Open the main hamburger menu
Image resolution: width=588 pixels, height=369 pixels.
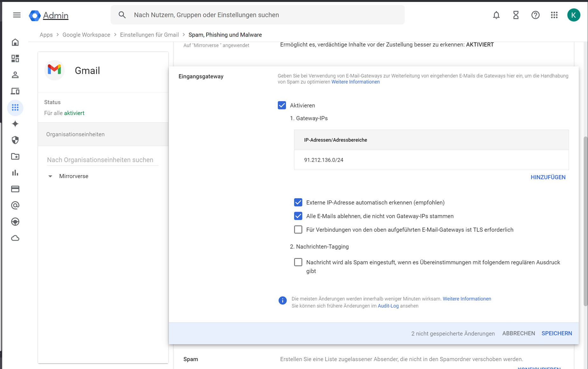[17, 15]
